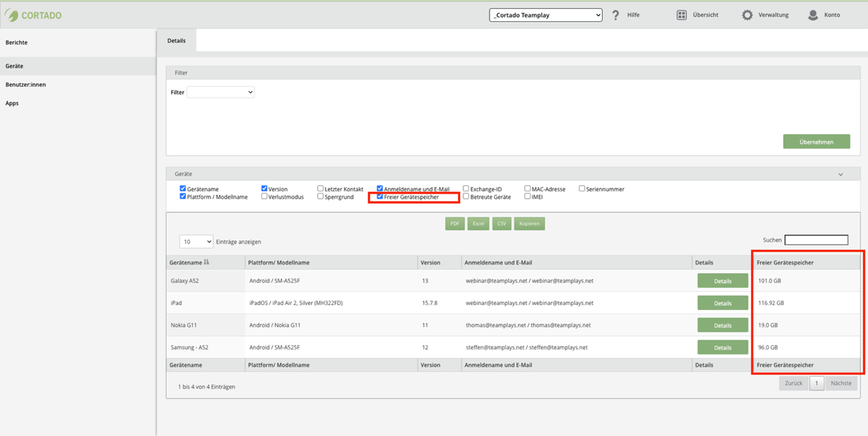Open Hilfe question mark icon

tap(616, 15)
